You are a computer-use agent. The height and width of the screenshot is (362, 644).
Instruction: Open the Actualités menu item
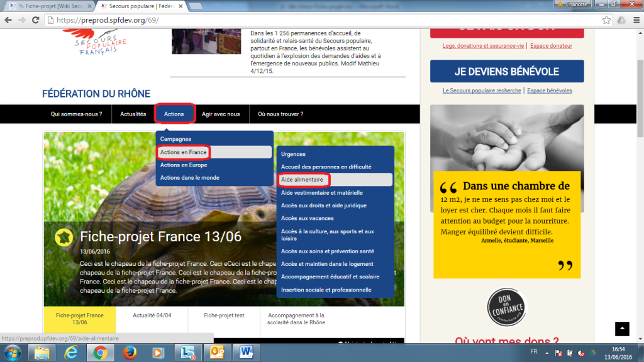[133, 114]
